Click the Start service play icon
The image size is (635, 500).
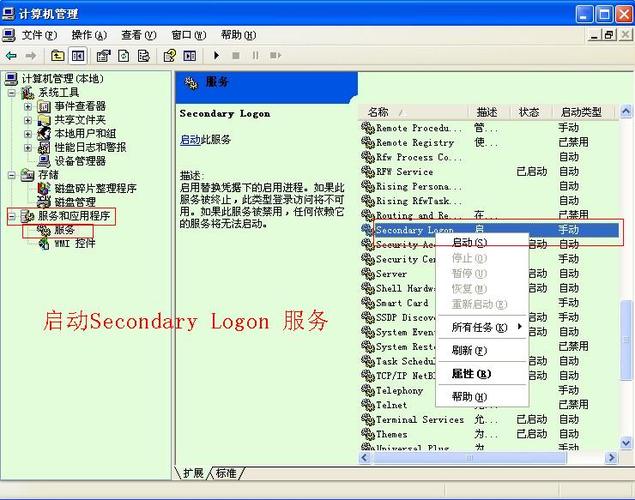216,55
